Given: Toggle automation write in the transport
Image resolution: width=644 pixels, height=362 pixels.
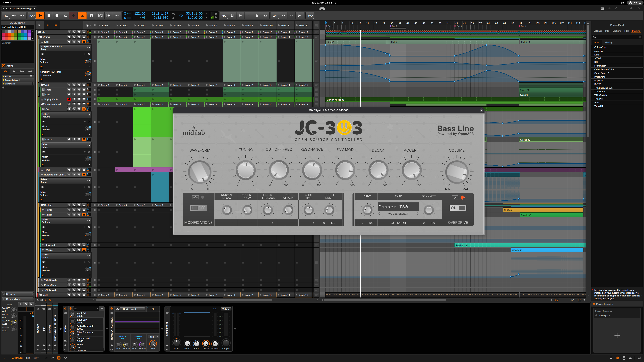Looking at the screenshot, I should (65, 15).
